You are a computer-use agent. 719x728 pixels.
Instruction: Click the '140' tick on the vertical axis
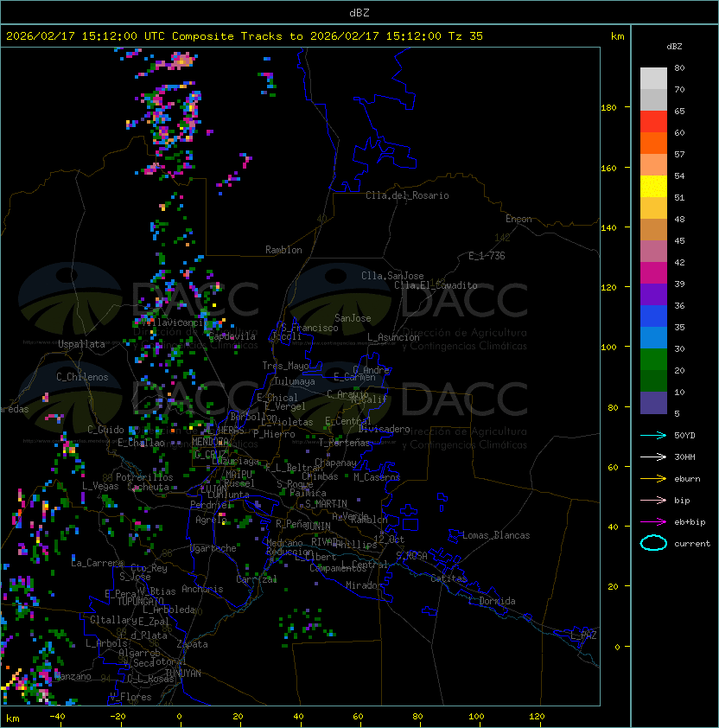click(608, 227)
